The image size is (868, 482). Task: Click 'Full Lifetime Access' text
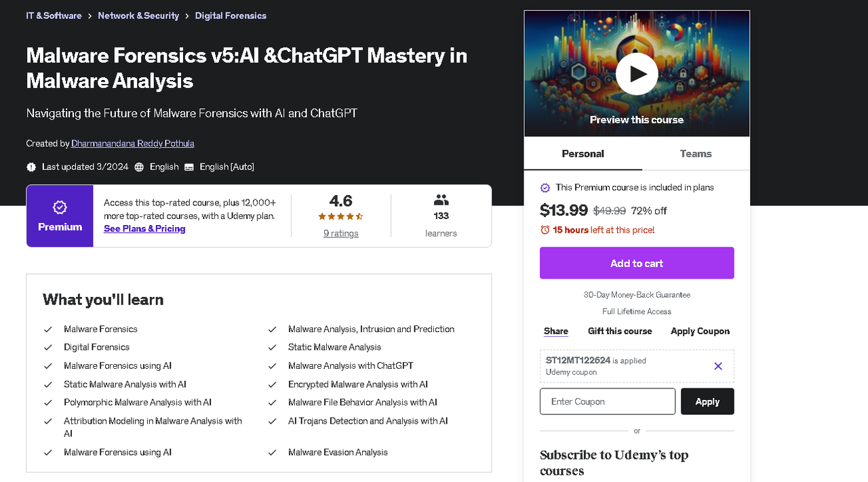(x=637, y=312)
